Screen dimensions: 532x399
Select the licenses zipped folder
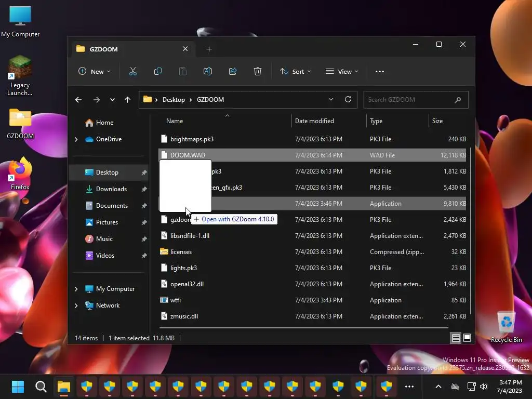[312, 252]
